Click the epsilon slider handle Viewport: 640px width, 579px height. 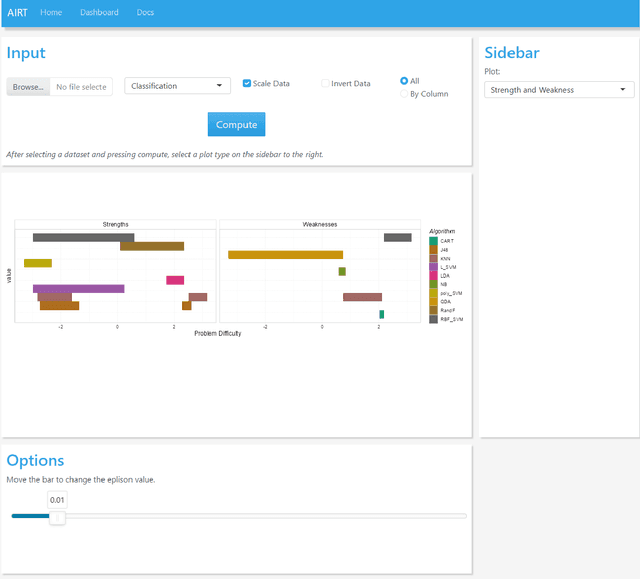(58, 516)
